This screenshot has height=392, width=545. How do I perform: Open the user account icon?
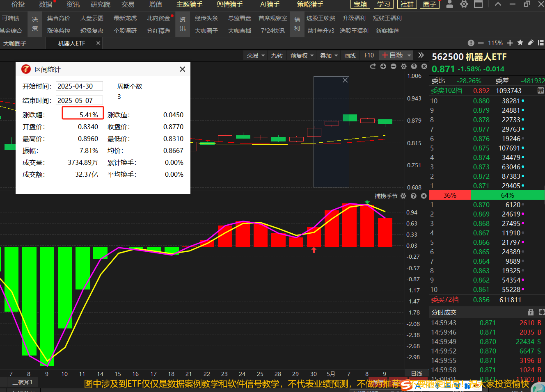coord(450,4)
